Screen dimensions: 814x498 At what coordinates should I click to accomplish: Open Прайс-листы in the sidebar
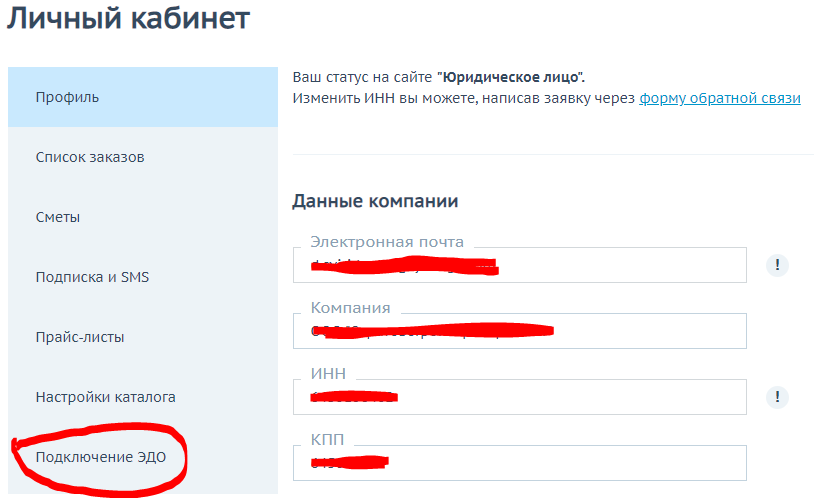pyautogui.click(x=143, y=337)
